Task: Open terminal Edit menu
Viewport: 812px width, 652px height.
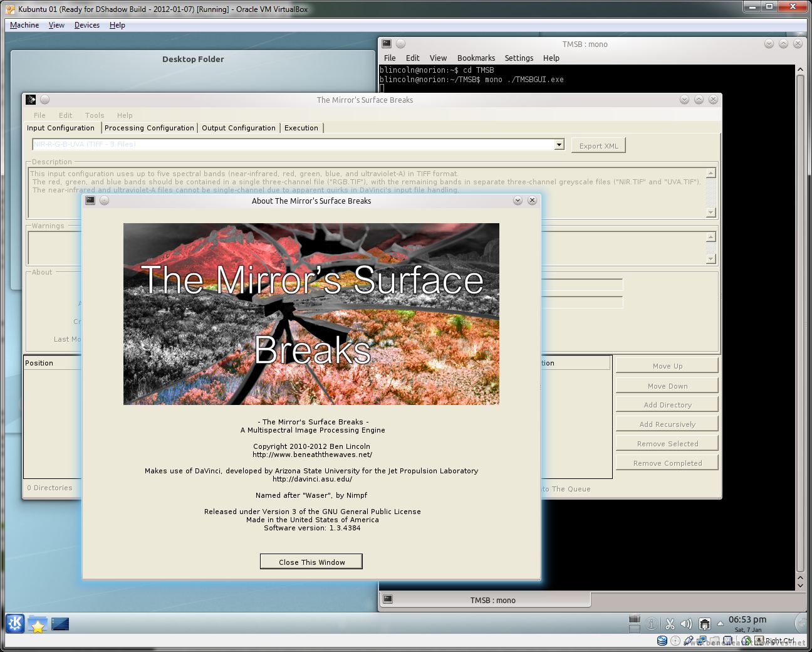Action: click(x=412, y=58)
